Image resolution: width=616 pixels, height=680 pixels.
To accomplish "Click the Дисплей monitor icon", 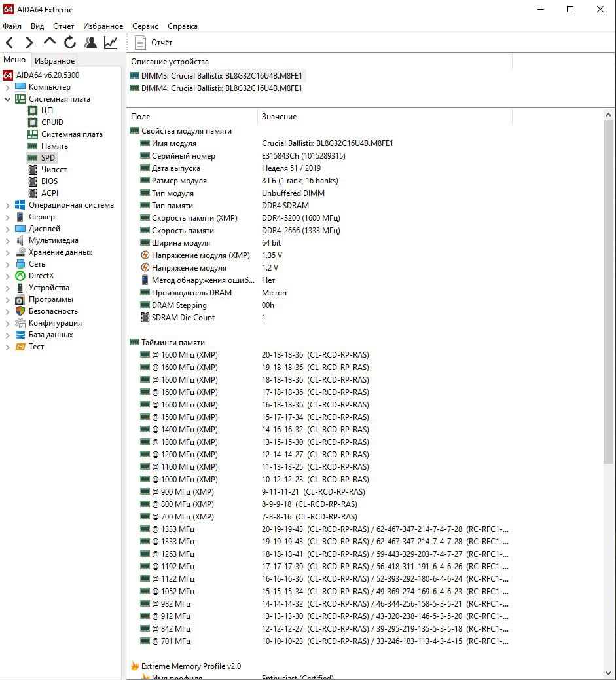I will click(20, 229).
